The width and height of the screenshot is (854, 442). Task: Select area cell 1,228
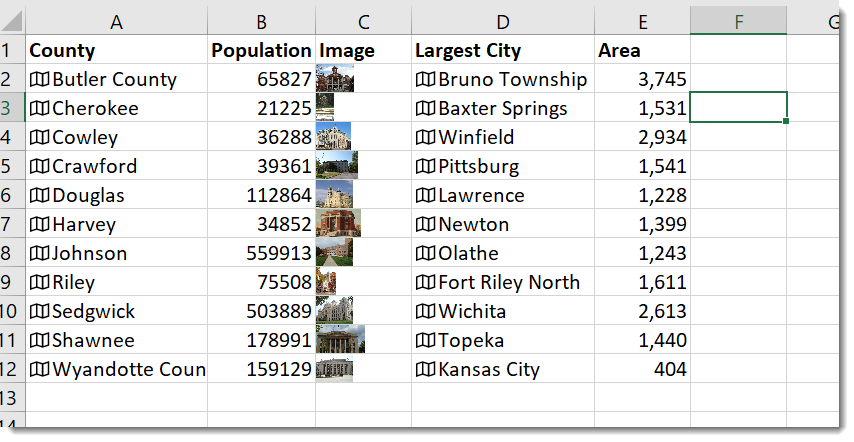[x=643, y=195]
